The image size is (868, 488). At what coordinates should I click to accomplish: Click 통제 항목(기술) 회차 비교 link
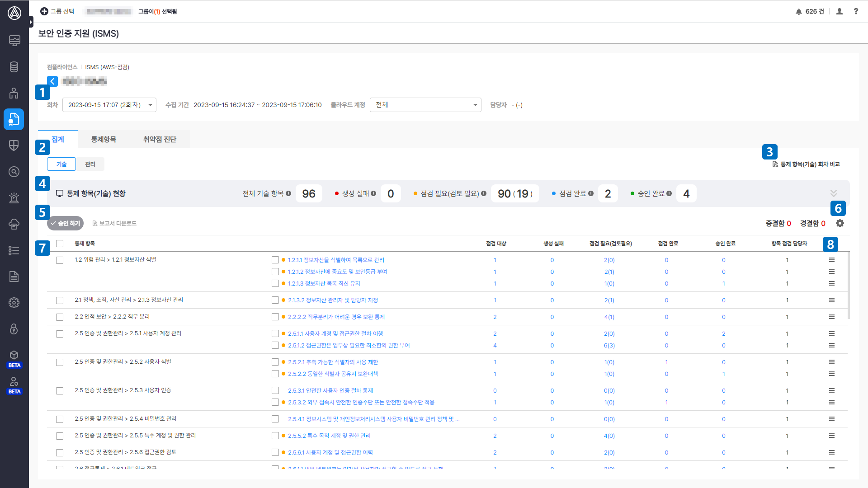coord(806,164)
